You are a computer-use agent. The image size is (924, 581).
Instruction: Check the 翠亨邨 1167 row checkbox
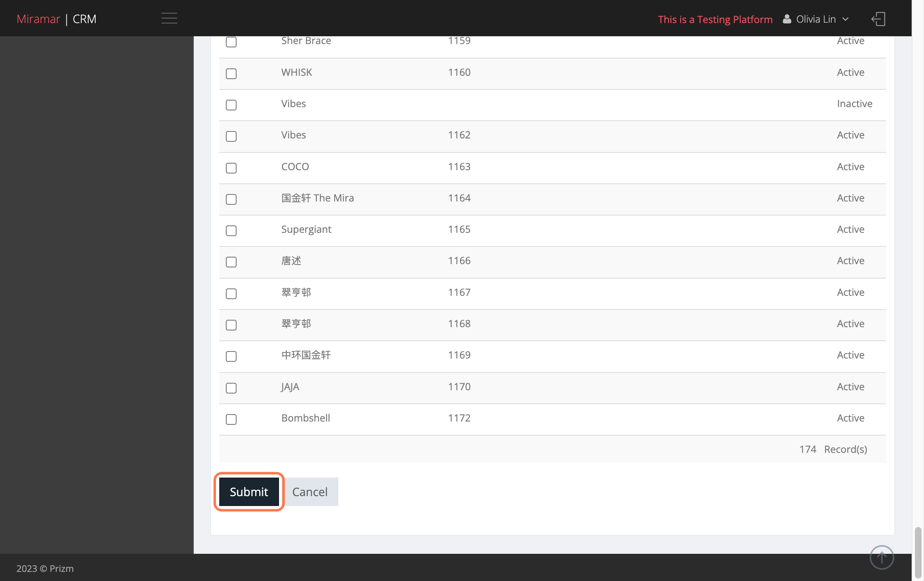pyautogui.click(x=231, y=294)
